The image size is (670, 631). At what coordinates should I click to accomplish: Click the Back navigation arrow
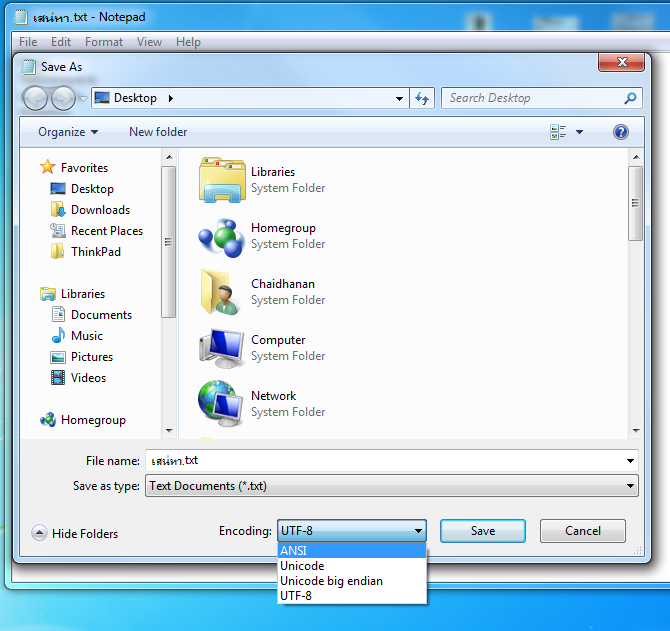35,99
